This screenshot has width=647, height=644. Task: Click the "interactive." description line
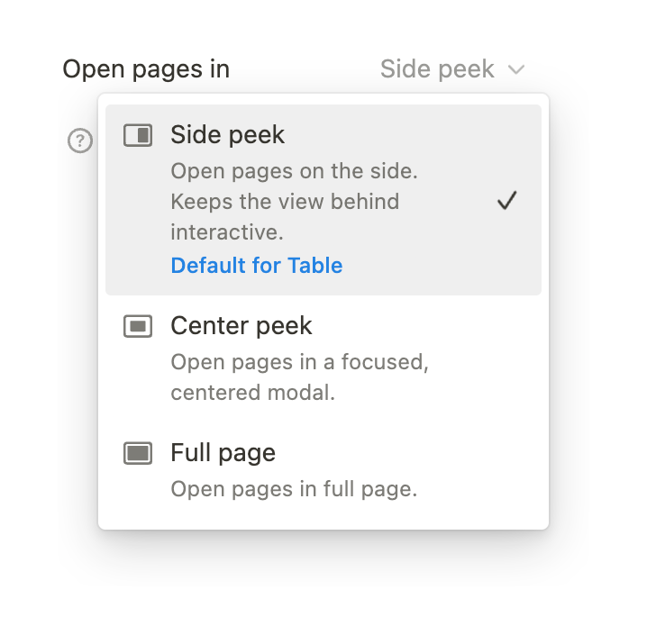pos(227,232)
